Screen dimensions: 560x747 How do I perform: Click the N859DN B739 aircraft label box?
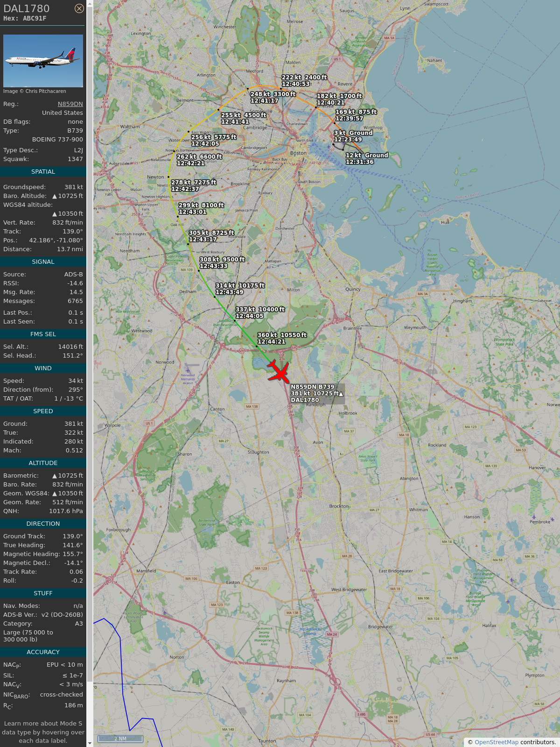tap(317, 393)
